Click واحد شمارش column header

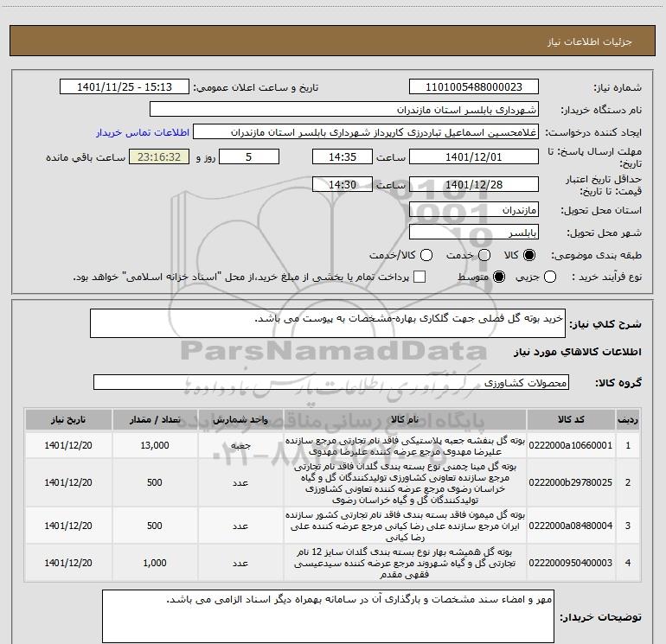pos(240,419)
